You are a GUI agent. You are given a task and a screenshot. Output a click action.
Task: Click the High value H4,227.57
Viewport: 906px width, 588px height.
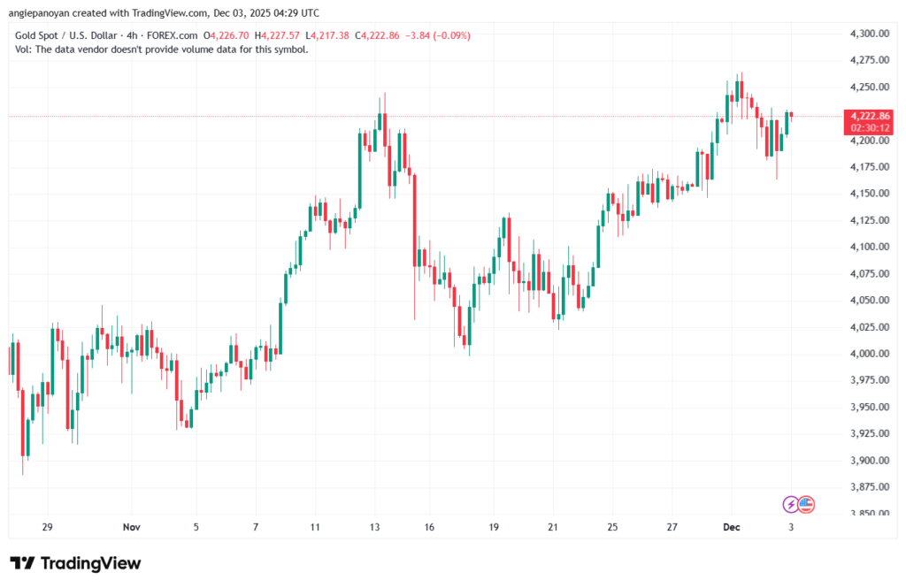(x=278, y=35)
